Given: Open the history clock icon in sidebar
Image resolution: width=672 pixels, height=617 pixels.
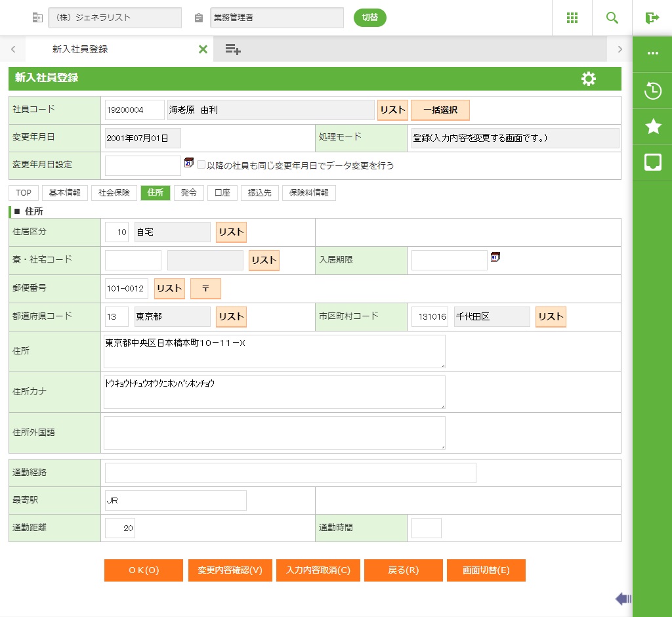Looking at the screenshot, I should tap(653, 91).
